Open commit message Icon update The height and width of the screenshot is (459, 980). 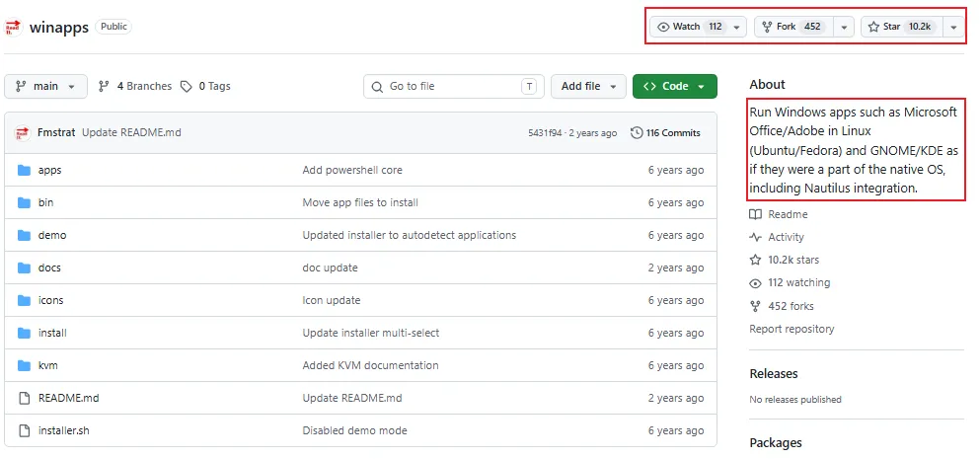click(x=332, y=300)
